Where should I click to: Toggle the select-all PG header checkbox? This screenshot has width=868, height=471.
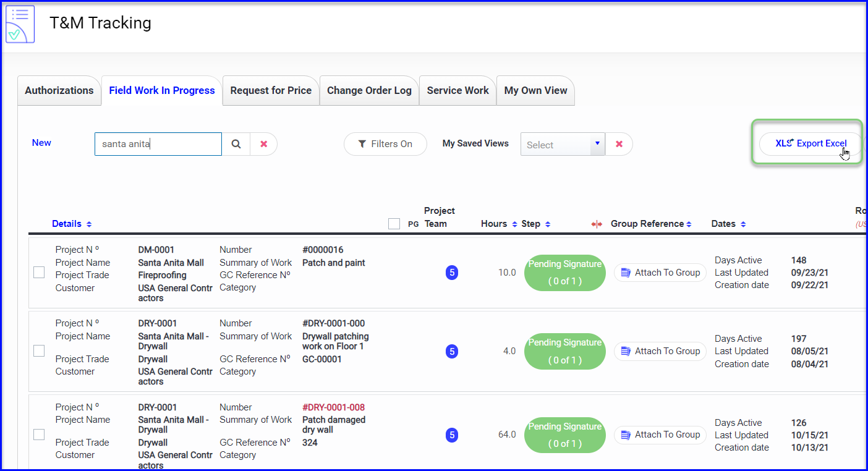pyautogui.click(x=394, y=224)
